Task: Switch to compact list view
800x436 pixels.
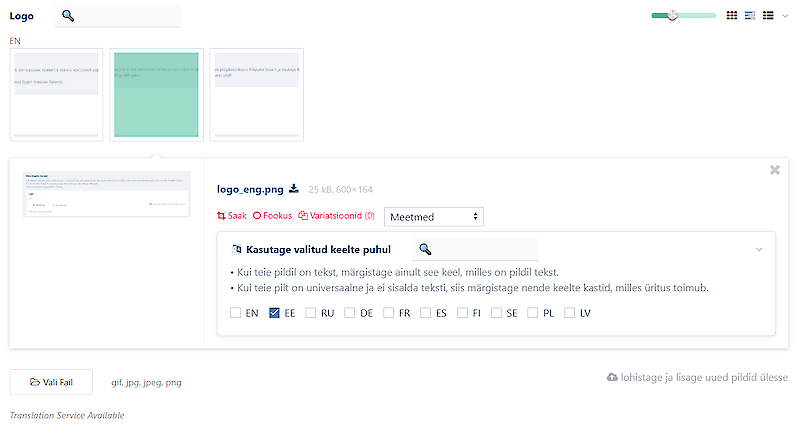Action: [769, 15]
